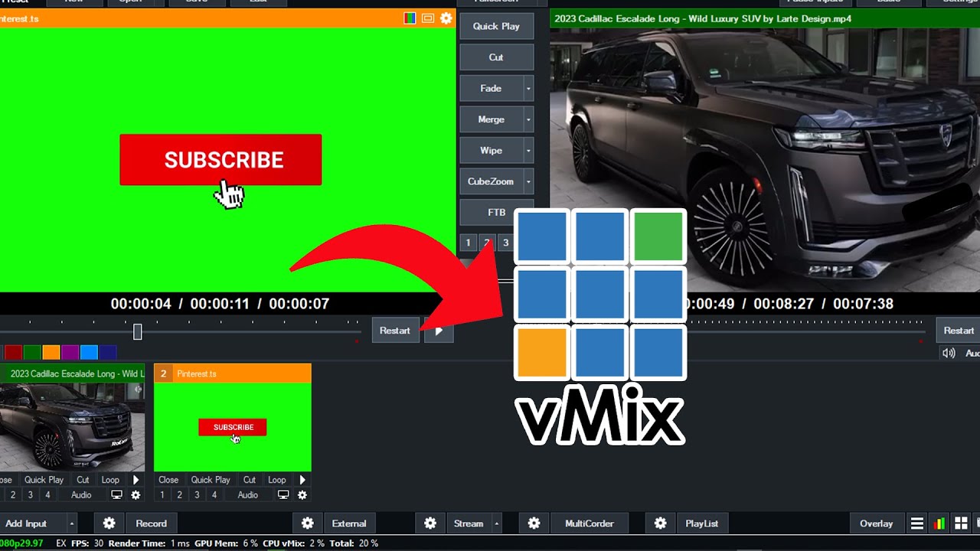Restart the output video
The height and width of the screenshot is (551, 980).
[x=959, y=331]
